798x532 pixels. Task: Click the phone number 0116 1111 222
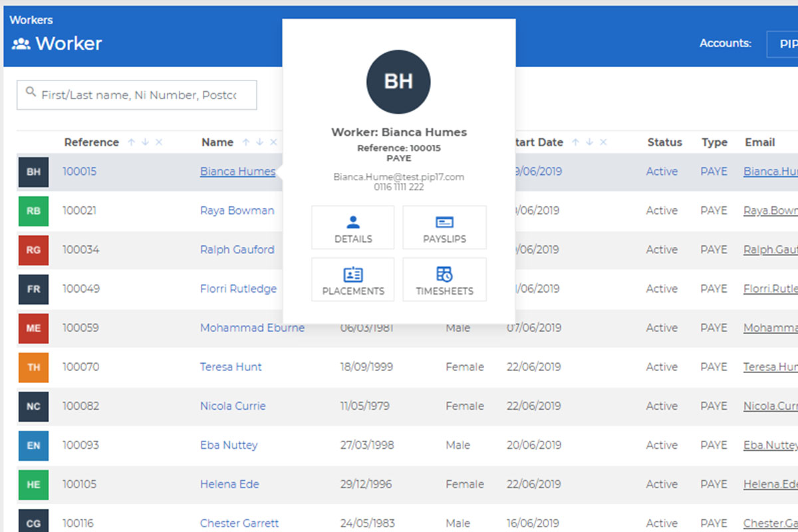pyautogui.click(x=398, y=188)
